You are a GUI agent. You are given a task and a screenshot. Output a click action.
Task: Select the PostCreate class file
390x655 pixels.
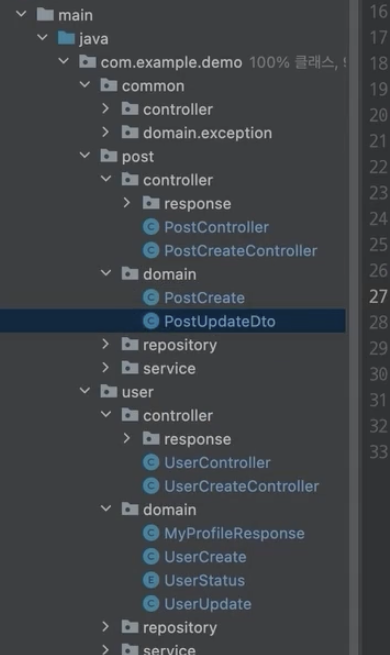point(204,298)
